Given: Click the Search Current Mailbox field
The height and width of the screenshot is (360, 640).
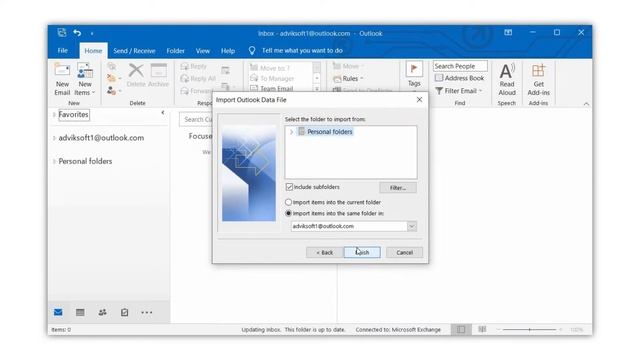Looking at the screenshot, I should pos(196,119).
